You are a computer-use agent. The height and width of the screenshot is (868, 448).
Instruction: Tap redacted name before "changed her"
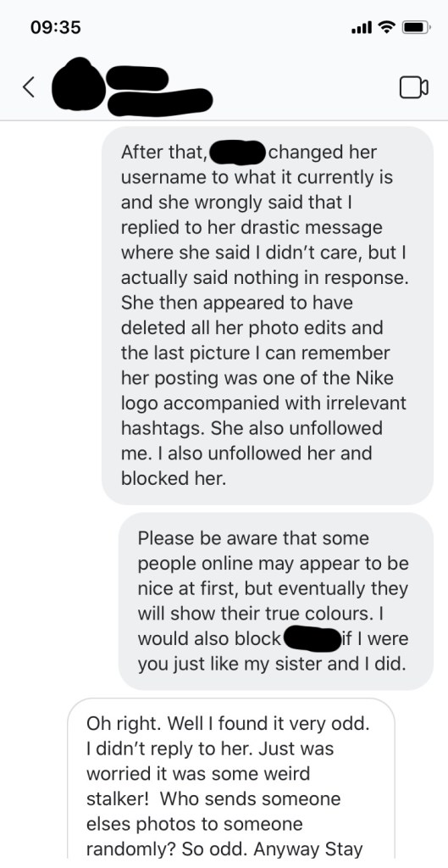tap(237, 152)
